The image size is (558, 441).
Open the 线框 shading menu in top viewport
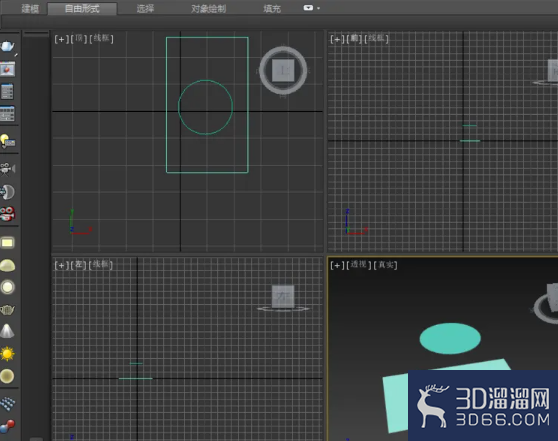[x=101, y=38]
